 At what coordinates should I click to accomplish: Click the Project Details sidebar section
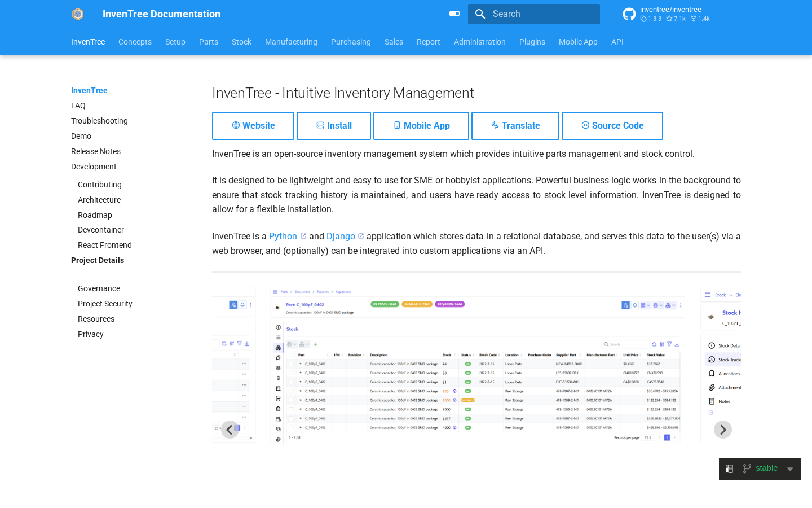point(98,260)
